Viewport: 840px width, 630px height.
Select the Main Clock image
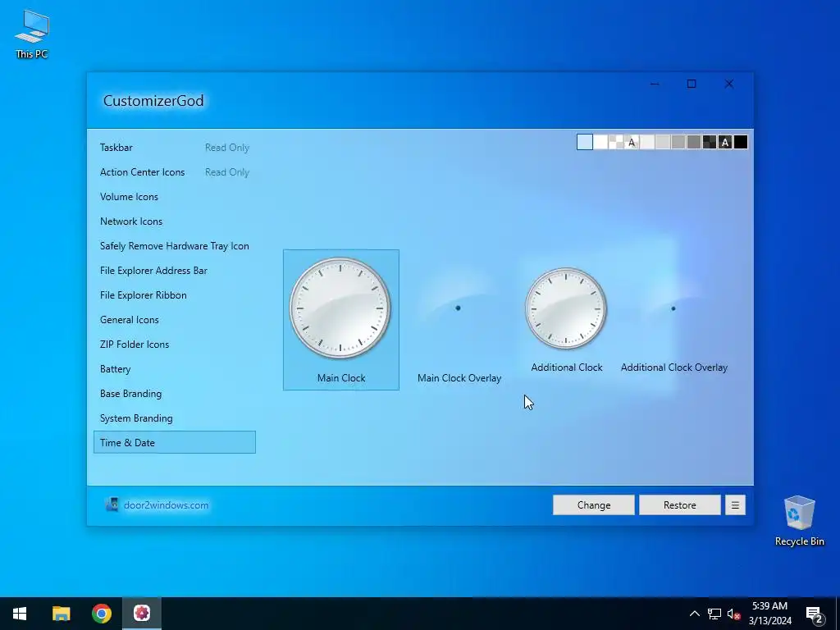(x=340, y=319)
